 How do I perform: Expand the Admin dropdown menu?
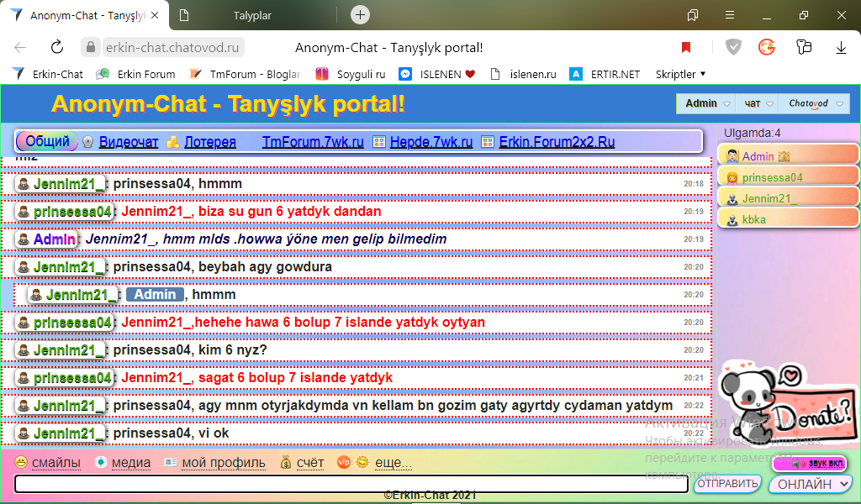707,104
